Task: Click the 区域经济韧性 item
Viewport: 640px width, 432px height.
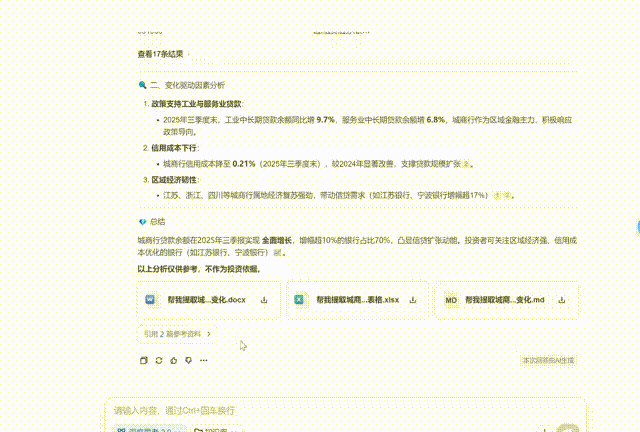Action: coord(174,180)
